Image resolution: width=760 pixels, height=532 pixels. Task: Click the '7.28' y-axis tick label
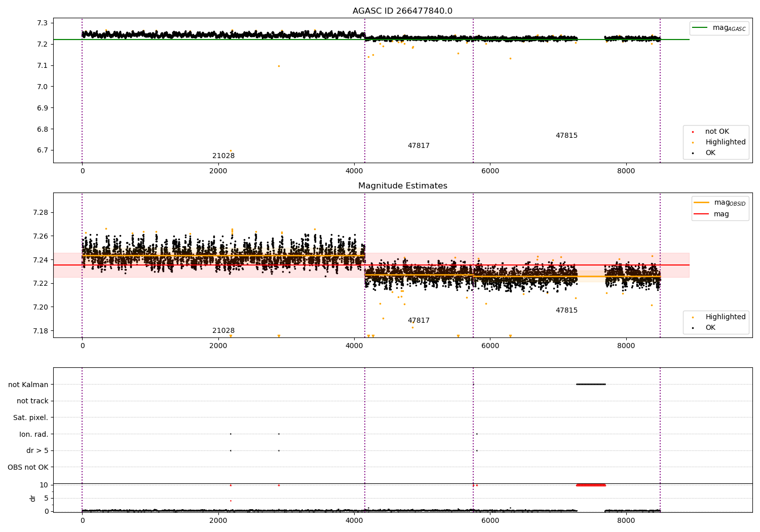pos(41,212)
